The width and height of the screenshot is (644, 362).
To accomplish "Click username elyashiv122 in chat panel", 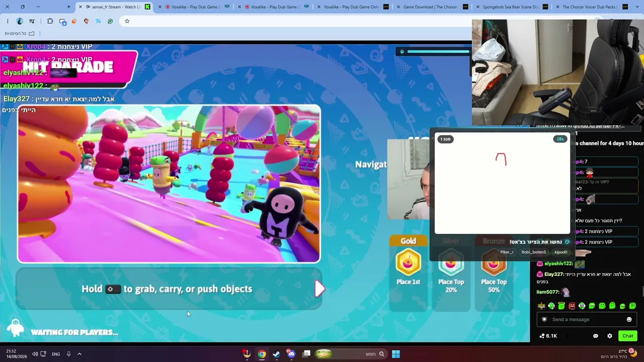I will pyautogui.click(x=558, y=263).
